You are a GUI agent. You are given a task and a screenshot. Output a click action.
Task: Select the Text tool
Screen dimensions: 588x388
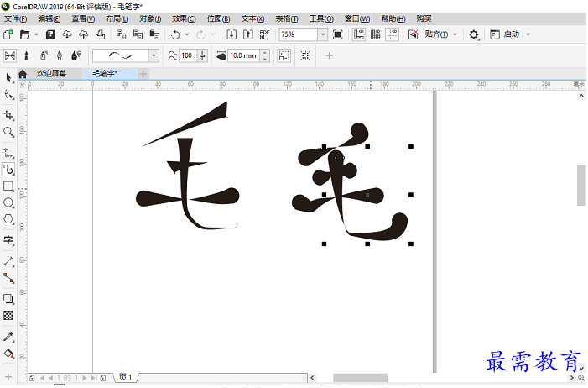(8, 240)
